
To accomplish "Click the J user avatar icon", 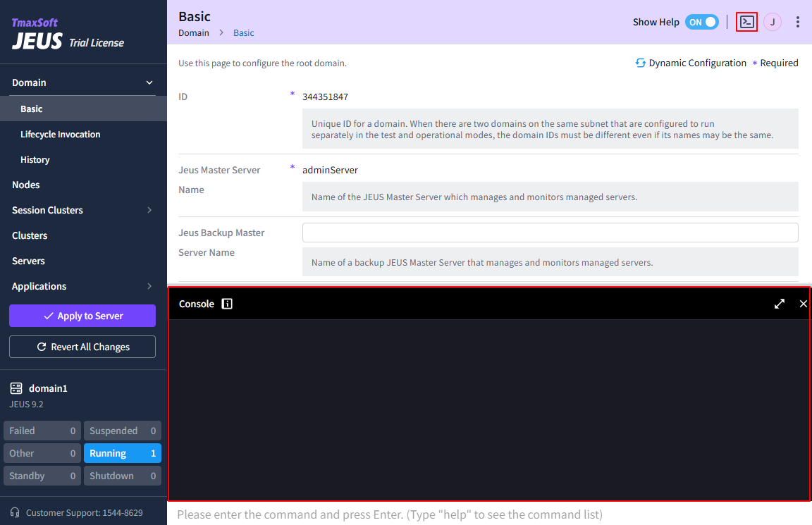I will coord(773,22).
